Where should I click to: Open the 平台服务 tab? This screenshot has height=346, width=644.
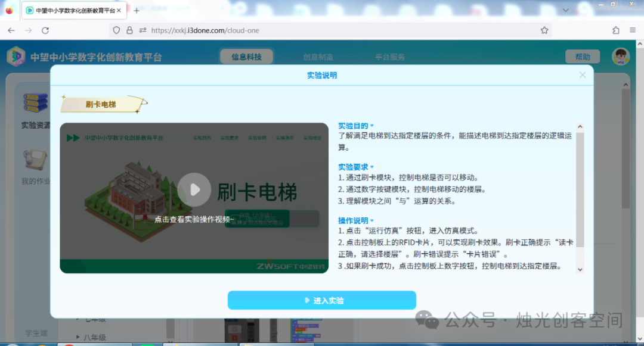(390, 57)
